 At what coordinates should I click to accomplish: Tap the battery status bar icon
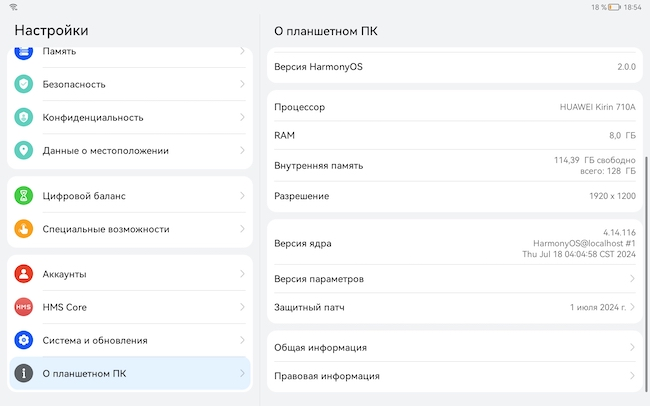click(x=614, y=7)
